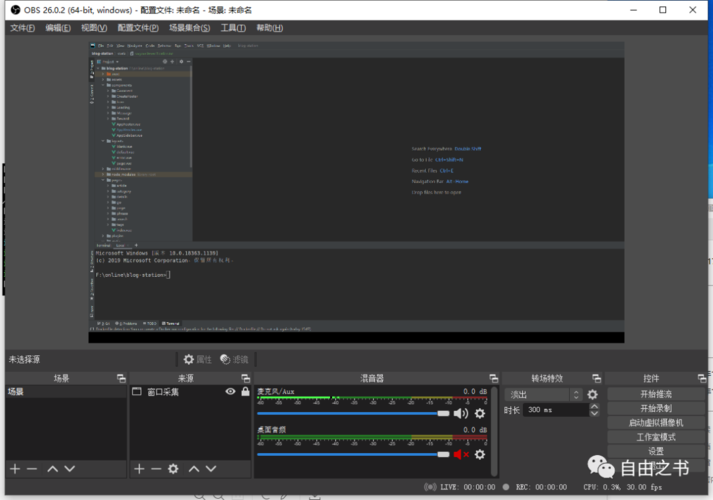Image resolution: width=713 pixels, height=500 pixels.
Task: Open the 视图(V) menu
Action: pyautogui.click(x=94, y=28)
